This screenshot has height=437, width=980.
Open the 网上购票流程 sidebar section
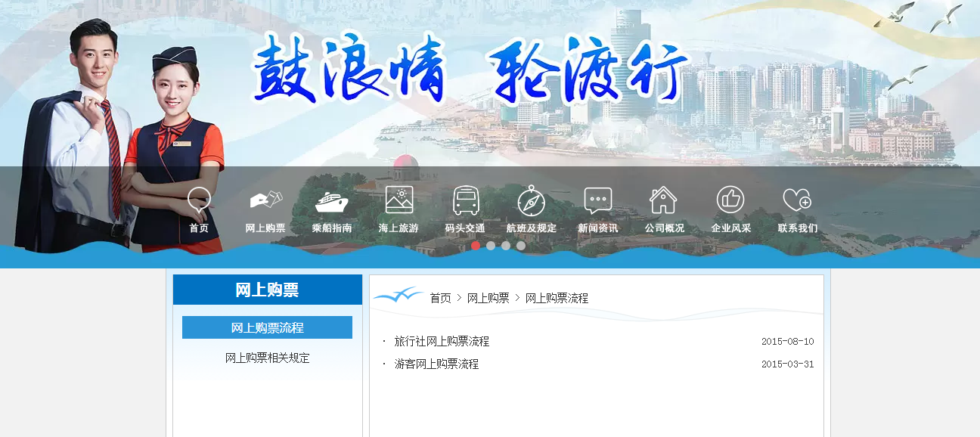(267, 327)
